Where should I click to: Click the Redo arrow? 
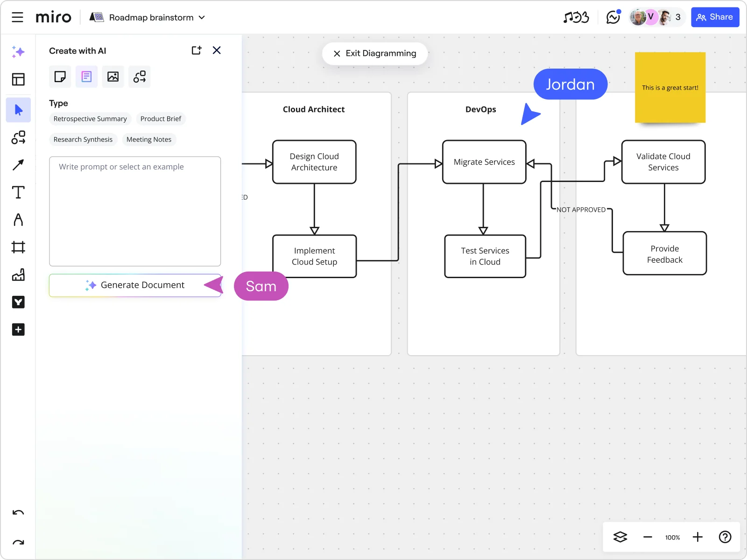[x=18, y=542]
